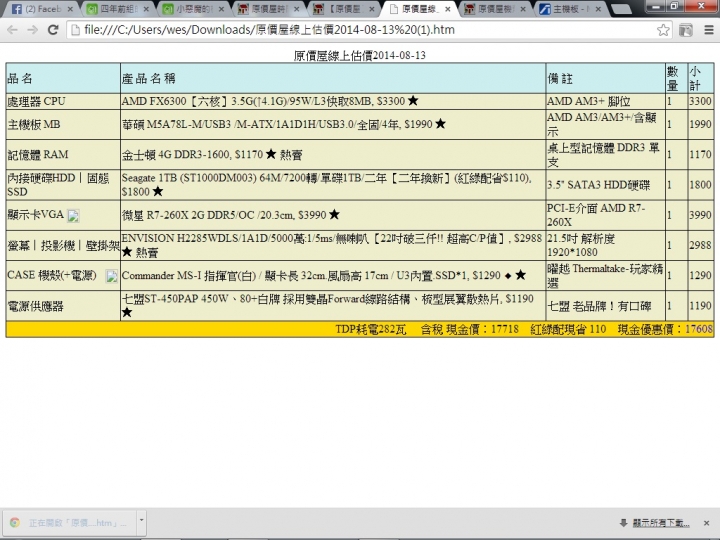Open the downloading 原價...htm file item
720x540 pixels.
click(x=70, y=523)
